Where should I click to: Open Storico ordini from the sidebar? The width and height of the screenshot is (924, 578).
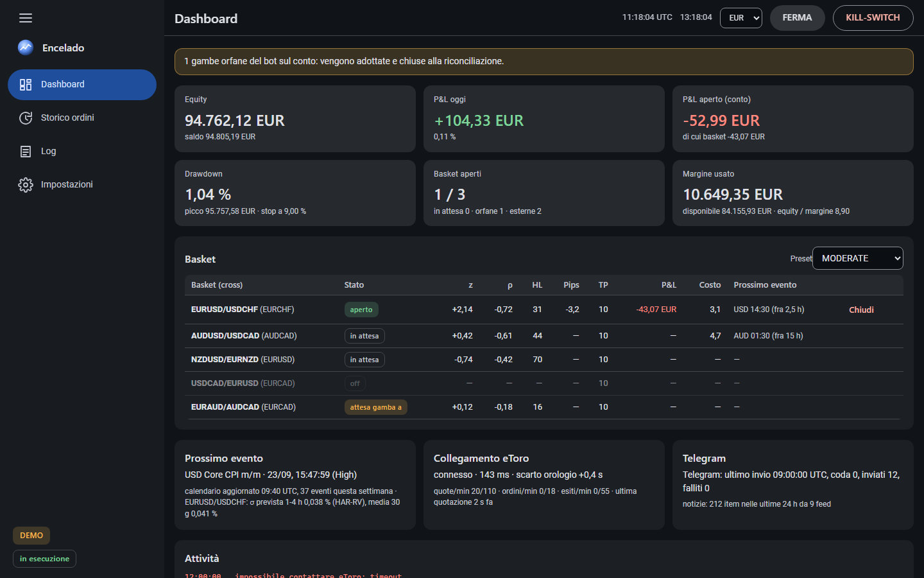point(82,118)
